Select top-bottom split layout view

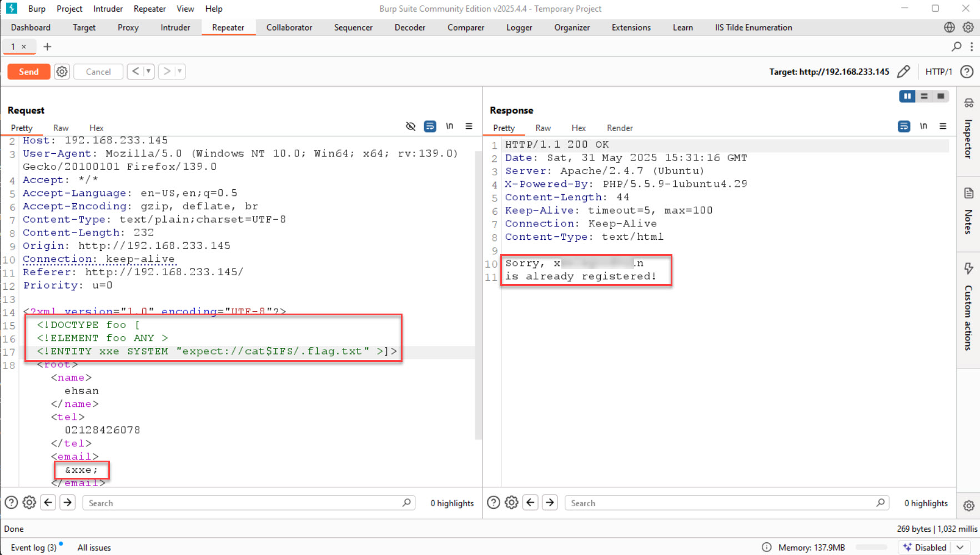click(x=924, y=96)
